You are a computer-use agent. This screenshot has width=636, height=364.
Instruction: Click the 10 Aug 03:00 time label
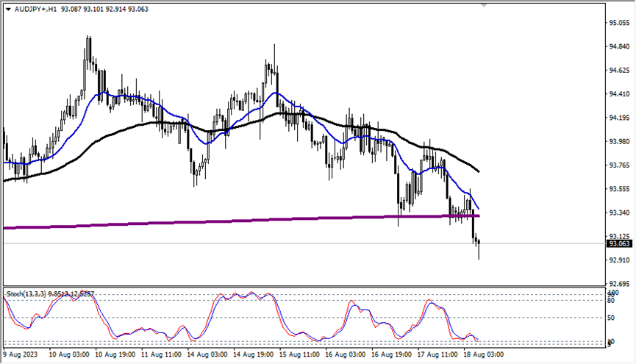point(68,354)
